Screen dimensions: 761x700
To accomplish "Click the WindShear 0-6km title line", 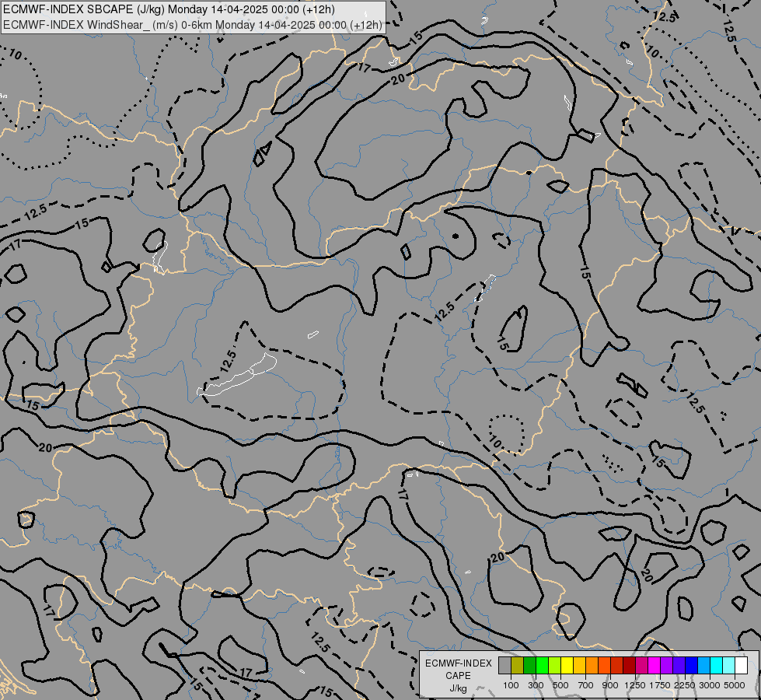I will [193, 25].
